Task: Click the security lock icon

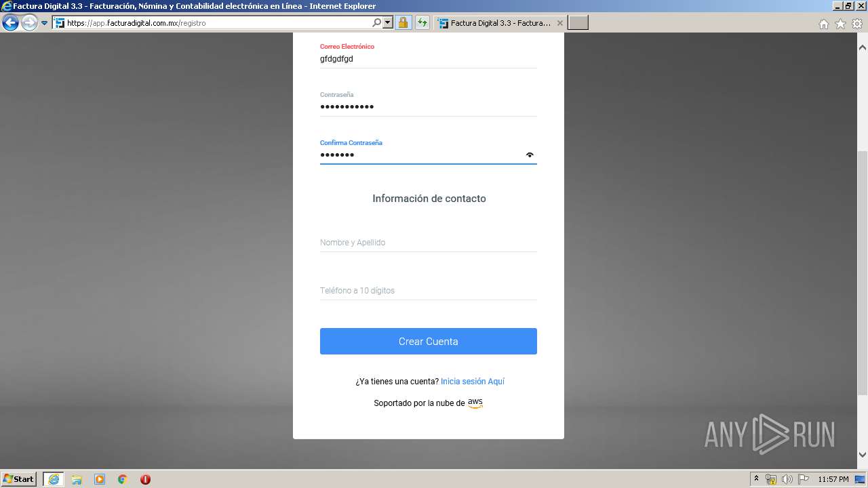Action: coord(403,22)
